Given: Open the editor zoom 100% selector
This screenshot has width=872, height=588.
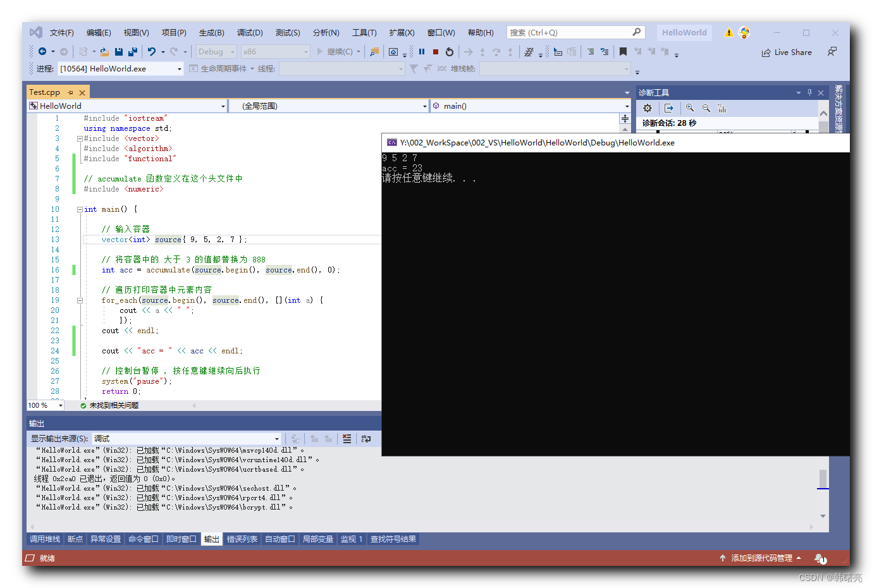Looking at the screenshot, I should click(44, 405).
